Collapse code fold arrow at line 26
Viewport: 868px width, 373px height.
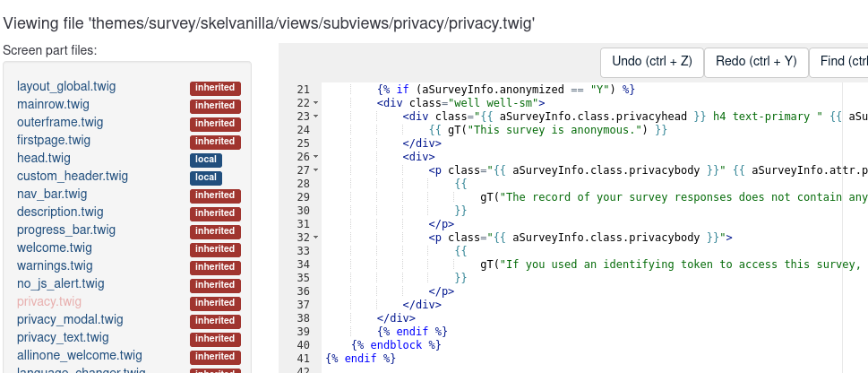point(316,157)
